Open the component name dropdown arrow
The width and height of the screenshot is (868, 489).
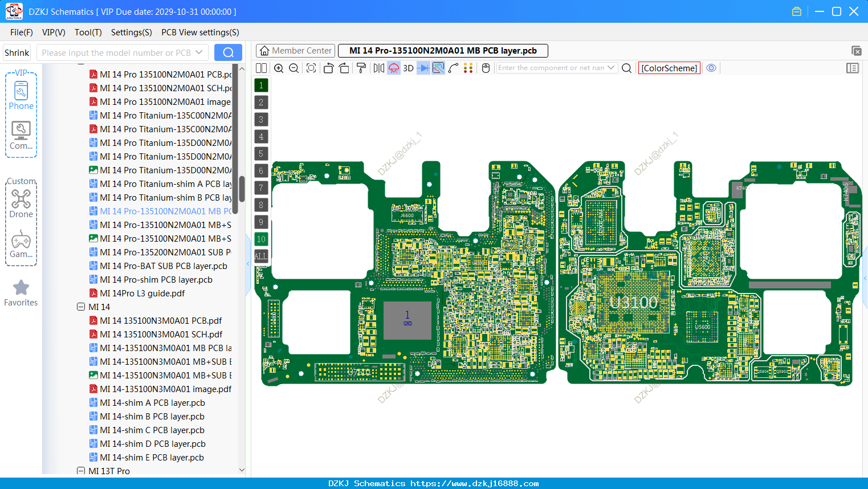[611, 68]
